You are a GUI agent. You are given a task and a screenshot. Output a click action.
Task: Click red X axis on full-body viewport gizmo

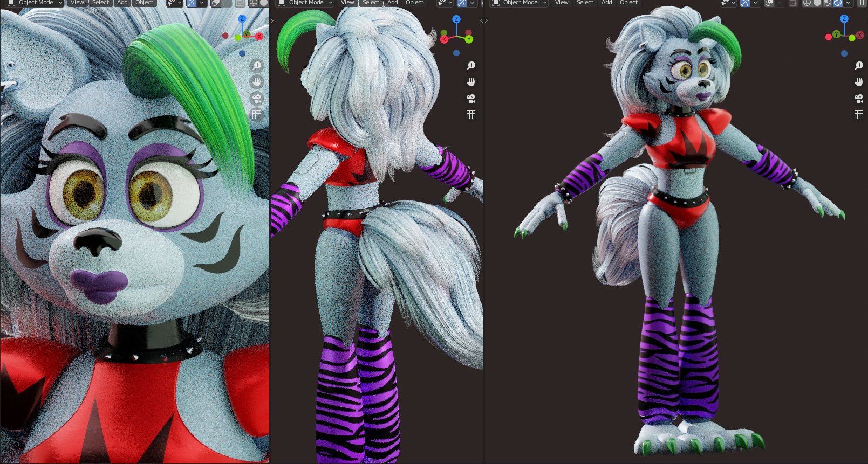(860, 36)
